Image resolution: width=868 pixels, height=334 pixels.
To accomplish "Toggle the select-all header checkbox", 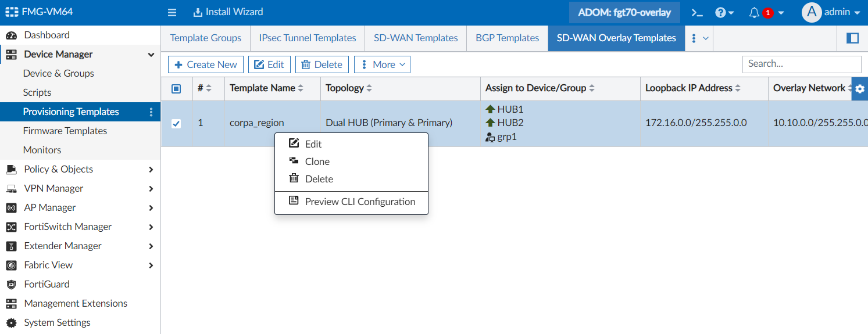I will coord(176,89).
